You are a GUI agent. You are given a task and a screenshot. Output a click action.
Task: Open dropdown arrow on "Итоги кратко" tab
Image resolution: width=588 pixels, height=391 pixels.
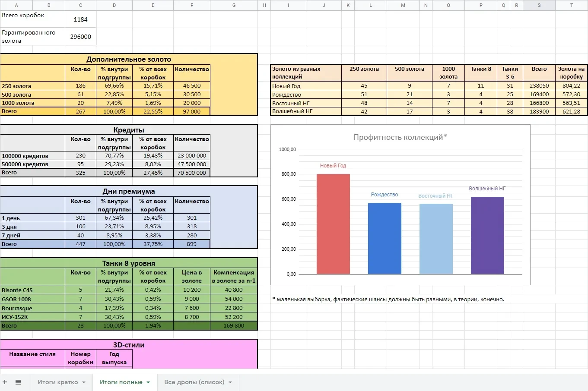click(84, 382)
